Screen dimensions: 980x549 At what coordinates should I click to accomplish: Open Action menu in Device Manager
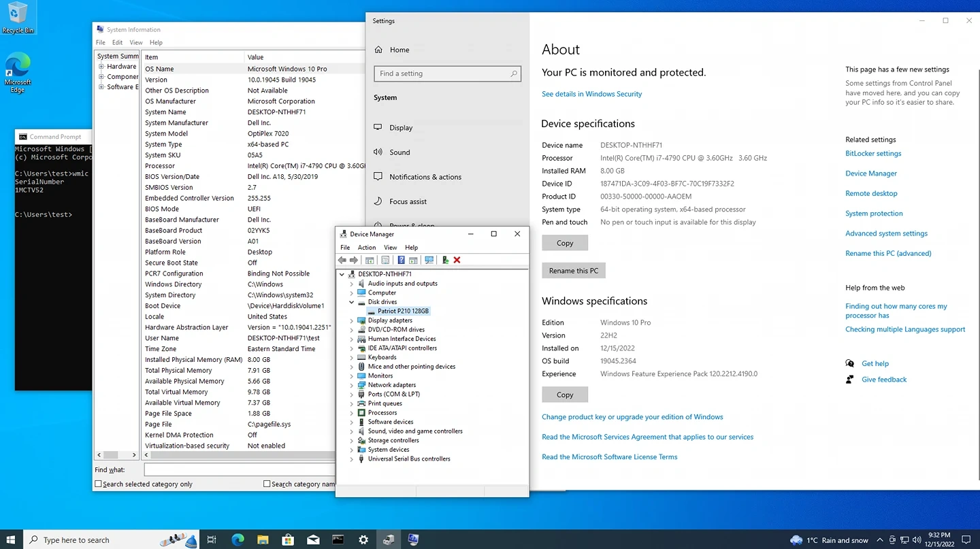tap(367, 248)
